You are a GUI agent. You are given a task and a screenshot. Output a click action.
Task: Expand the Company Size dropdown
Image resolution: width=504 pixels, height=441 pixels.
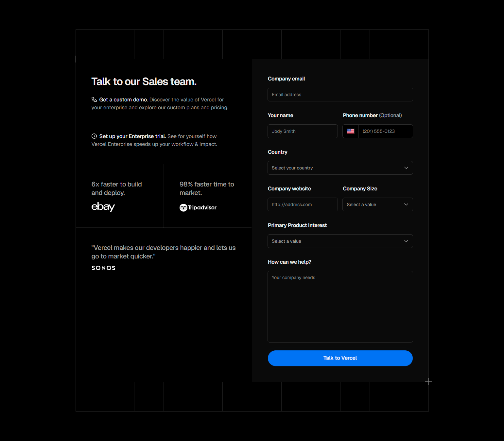coord(377,204)
